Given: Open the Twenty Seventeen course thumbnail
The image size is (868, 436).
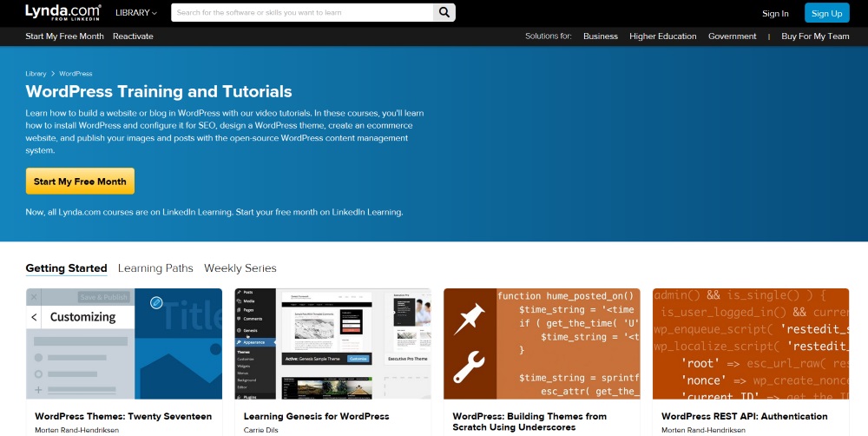Looking at the screenshot, I should tap(124, 343).
